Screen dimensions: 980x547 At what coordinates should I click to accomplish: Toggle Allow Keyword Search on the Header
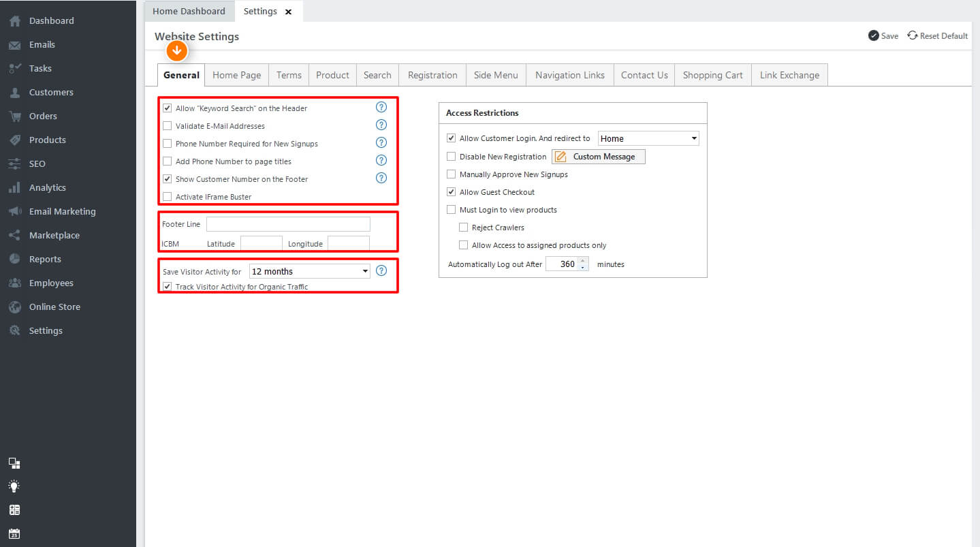point(167,108)
